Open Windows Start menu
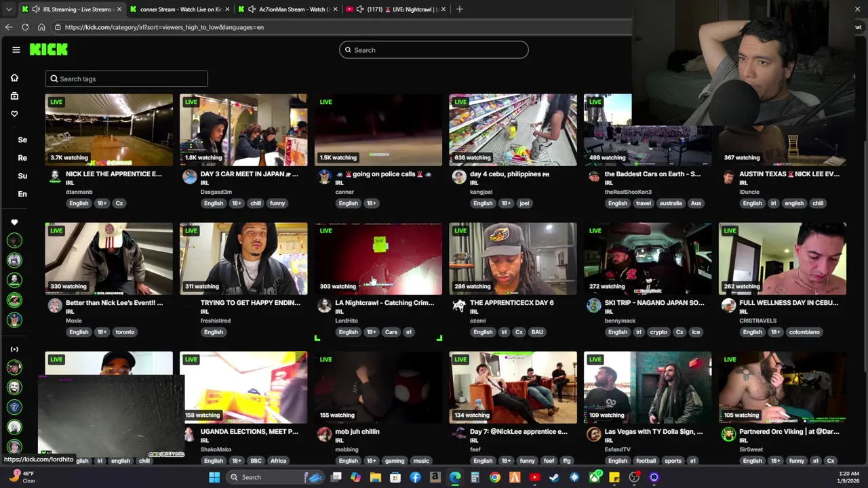This screenshot has height=488, width=868. point(214,477)
